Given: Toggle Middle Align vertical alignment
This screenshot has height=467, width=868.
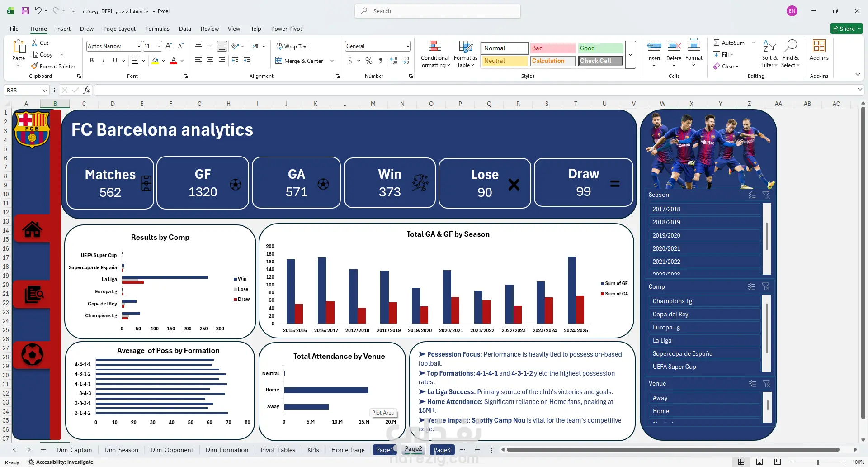Looking at the screenshot, I should [x=210, y=46].
